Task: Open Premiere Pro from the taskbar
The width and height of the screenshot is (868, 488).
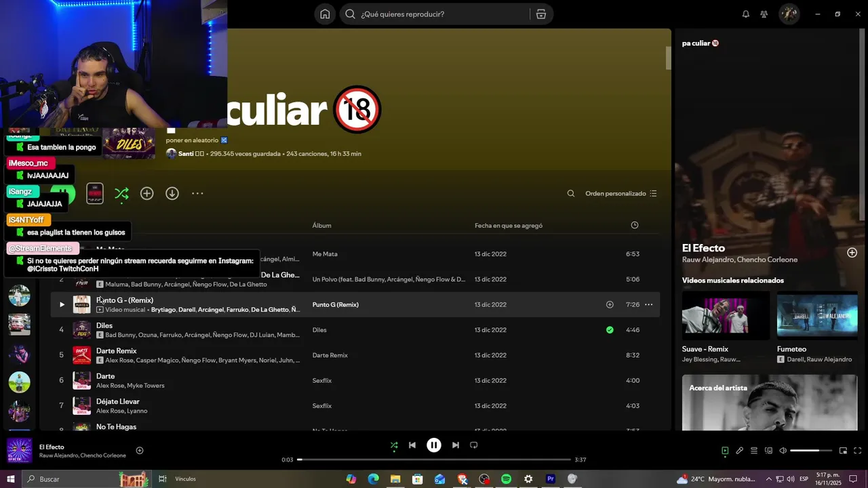Action: pyautogui.click(x=550, y=479)
